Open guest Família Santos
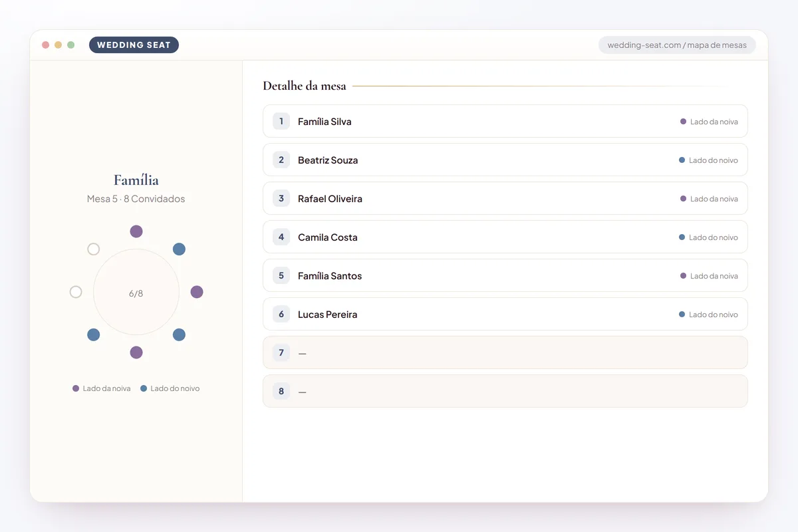This screenshot has width=798, height=532. click(x=505, y=275)
